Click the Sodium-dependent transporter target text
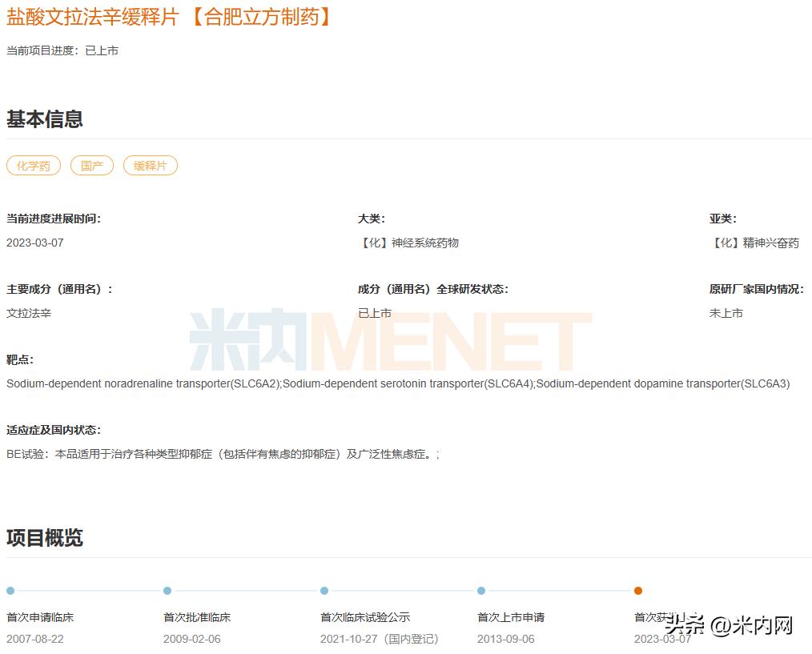The height and width of the screenshot is (654, 812). pyautogui.click(x=398, y=383)
